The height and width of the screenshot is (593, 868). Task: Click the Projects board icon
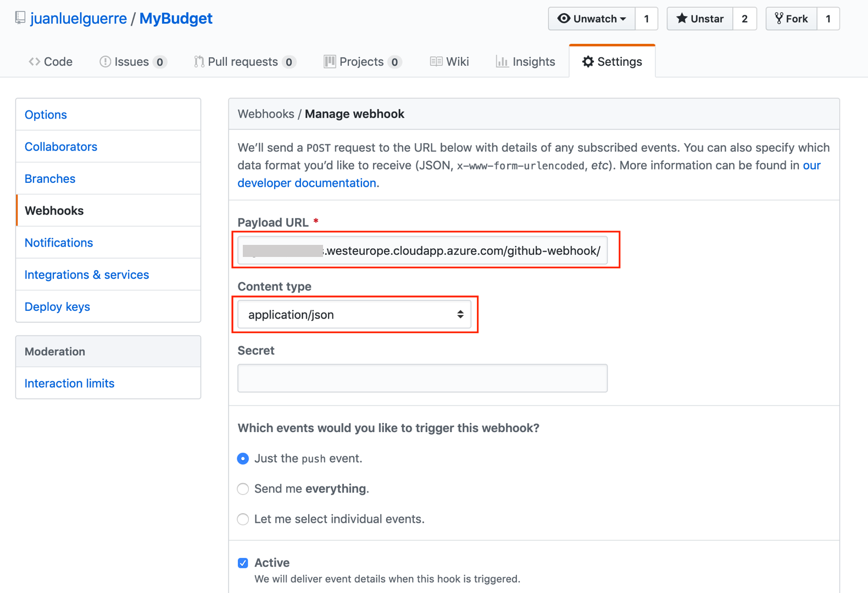click(x=330, y=61)
